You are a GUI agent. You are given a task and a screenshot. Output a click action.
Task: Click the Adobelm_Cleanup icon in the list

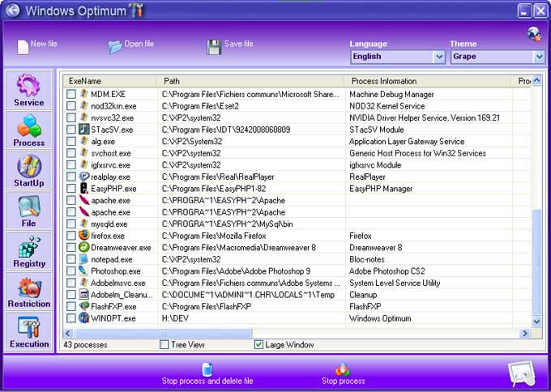pyautogui.click(x=84, y=294)
